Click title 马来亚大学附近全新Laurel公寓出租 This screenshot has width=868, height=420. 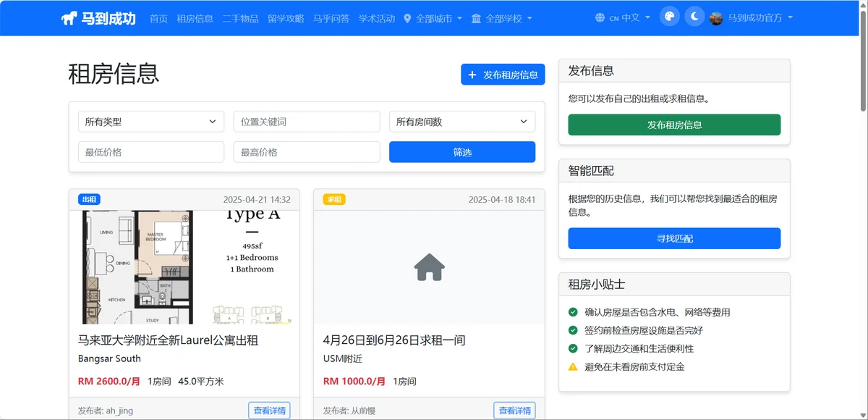pyautogui.click(x=168, y=340)
